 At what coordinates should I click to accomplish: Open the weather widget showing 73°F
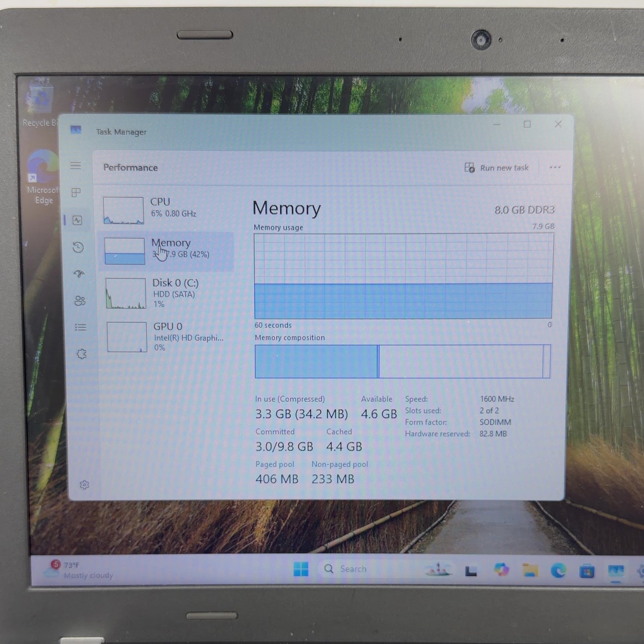79,570
